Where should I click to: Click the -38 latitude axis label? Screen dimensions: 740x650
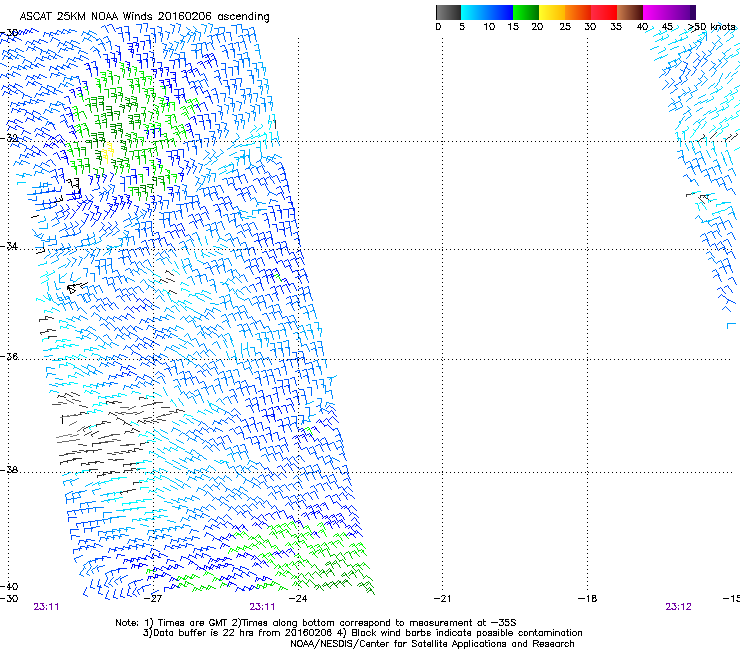click(9, 470)
